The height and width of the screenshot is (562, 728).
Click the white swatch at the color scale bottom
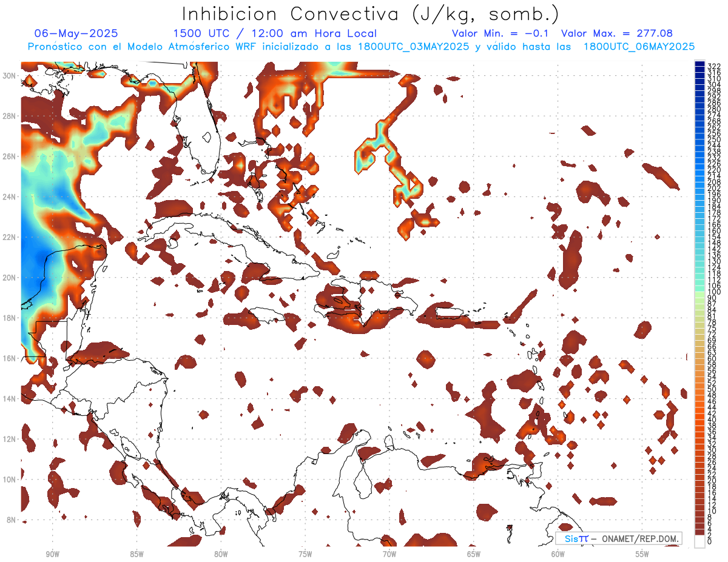pos(699,541)
